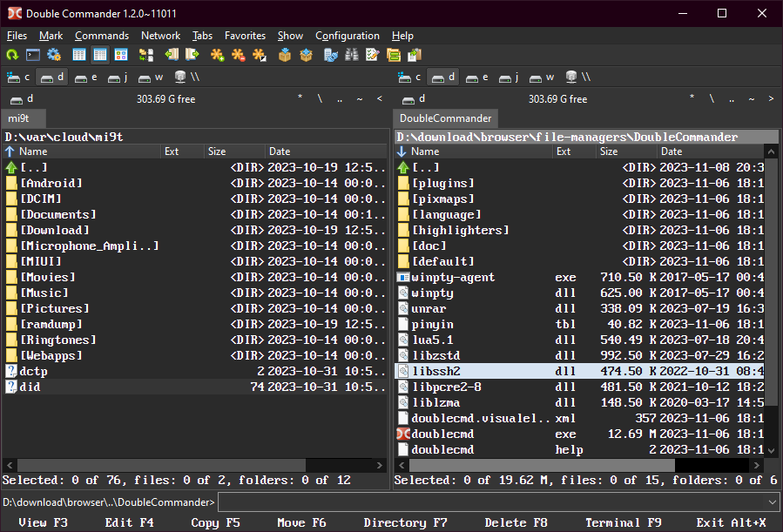
Task: Expand the command line history dropdown
Action: click(773, 502)
